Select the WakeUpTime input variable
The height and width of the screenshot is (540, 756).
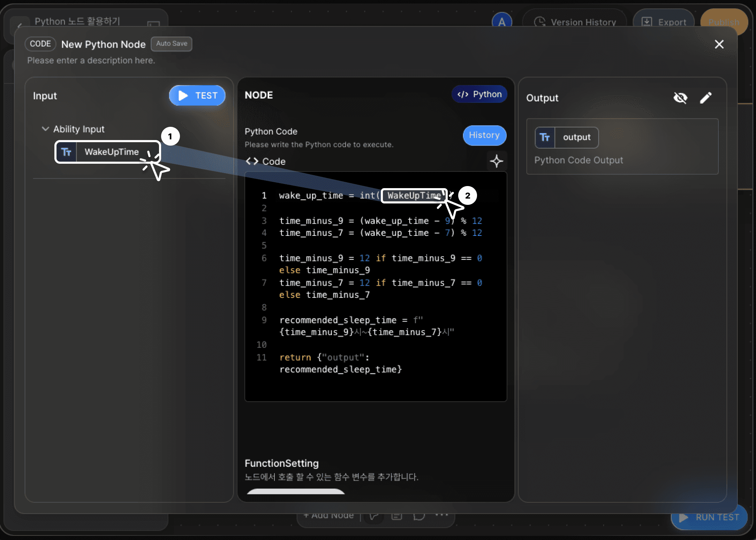112,152
